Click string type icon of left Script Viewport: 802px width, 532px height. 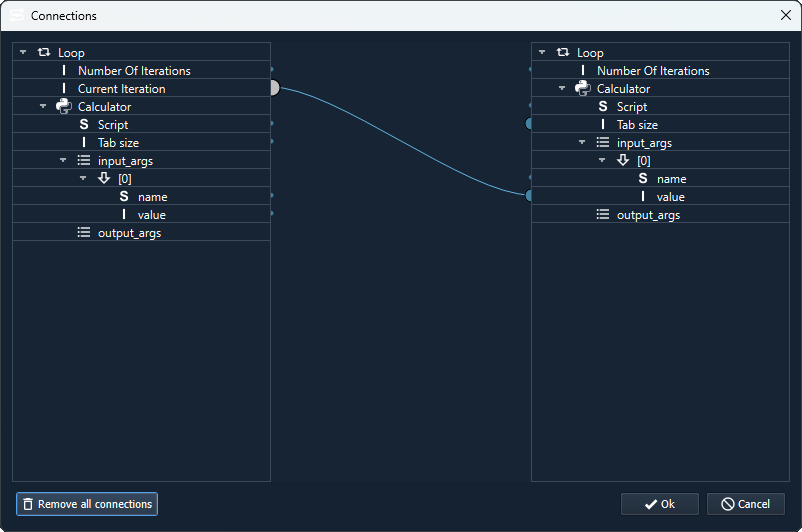pyautogui.click(x=84, y=124)
